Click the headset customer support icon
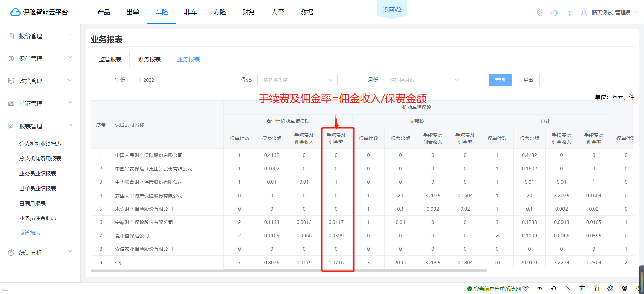This screenshot has height=294, width=644. [555, 13]
